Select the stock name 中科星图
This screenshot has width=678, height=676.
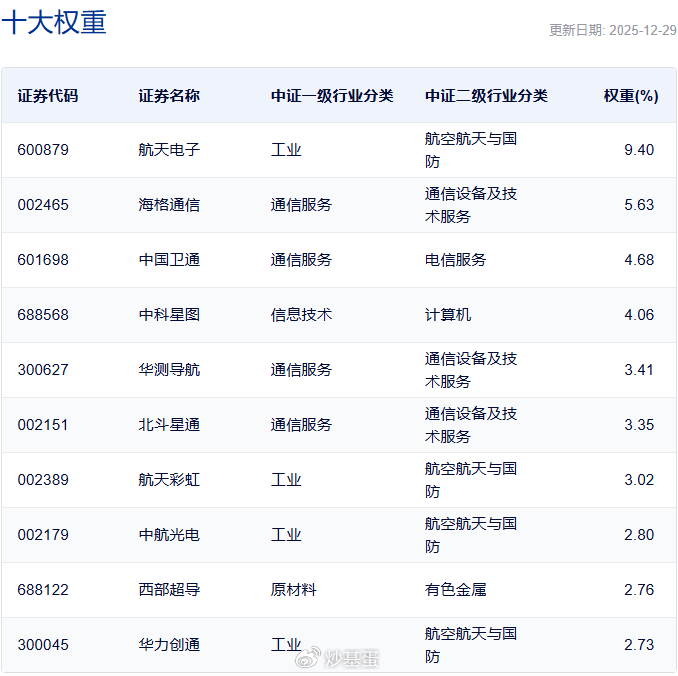point(169,315)
